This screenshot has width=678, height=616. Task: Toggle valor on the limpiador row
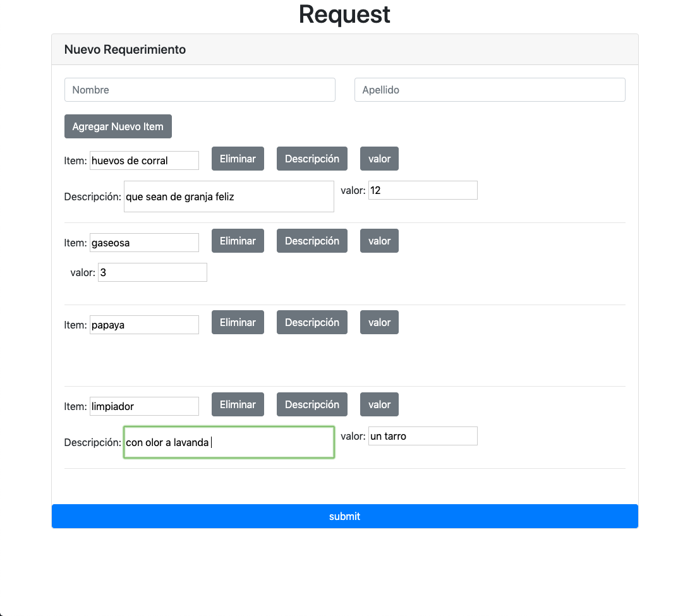coord(379,404)
